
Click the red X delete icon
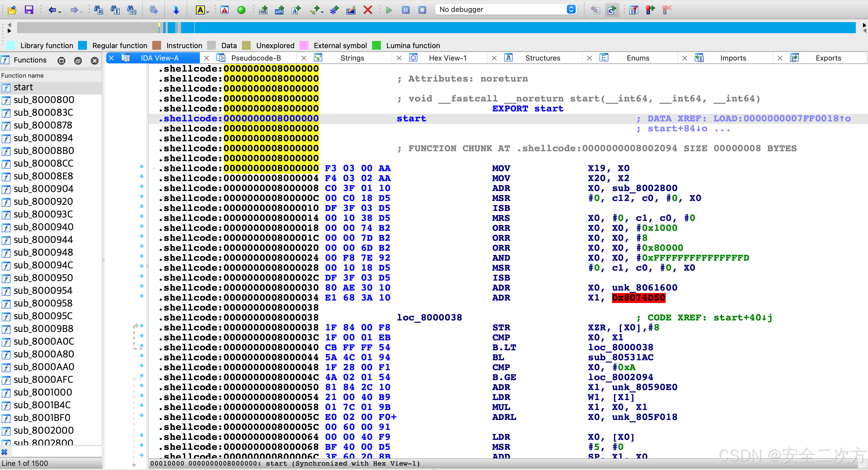click(x=368, y=10)
